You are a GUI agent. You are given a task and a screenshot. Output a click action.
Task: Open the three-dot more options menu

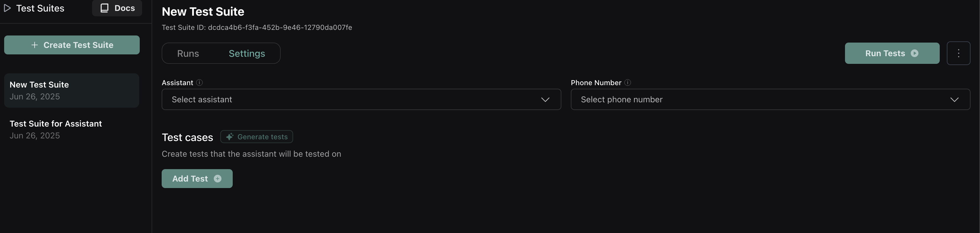[958, 53]
